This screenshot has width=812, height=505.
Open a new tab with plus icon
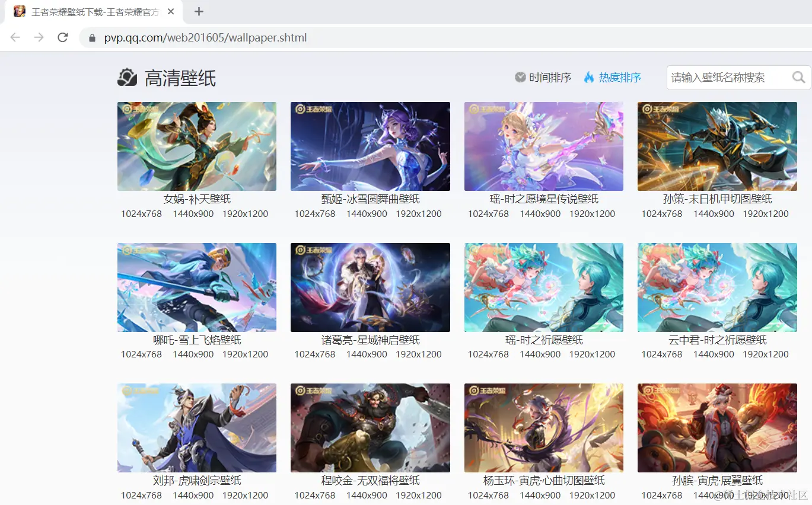click(x=199, y=11)
